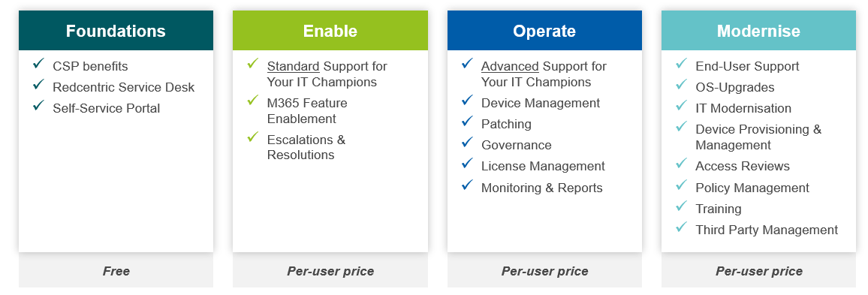Click the Device Provisioning & Management item

point(759,137)
